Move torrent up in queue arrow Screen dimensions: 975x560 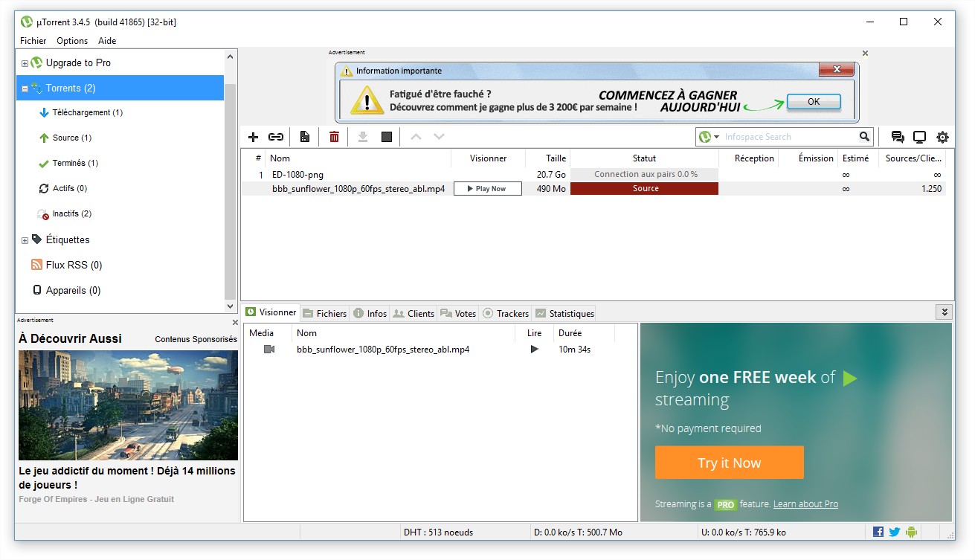tap(416, 137)
